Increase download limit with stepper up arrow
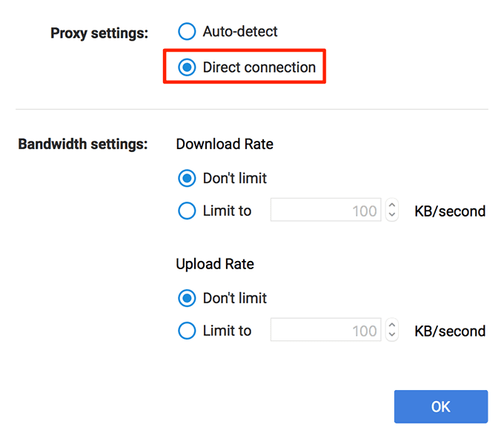The image size is (504, 436). (x=392, y=206)
